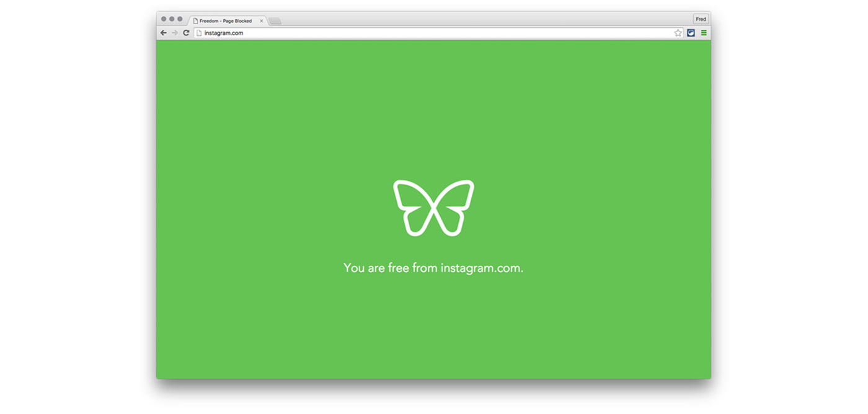Click the page document icon in the omnibox
This screenshot has width=868, height=414.
coord(200,33)
